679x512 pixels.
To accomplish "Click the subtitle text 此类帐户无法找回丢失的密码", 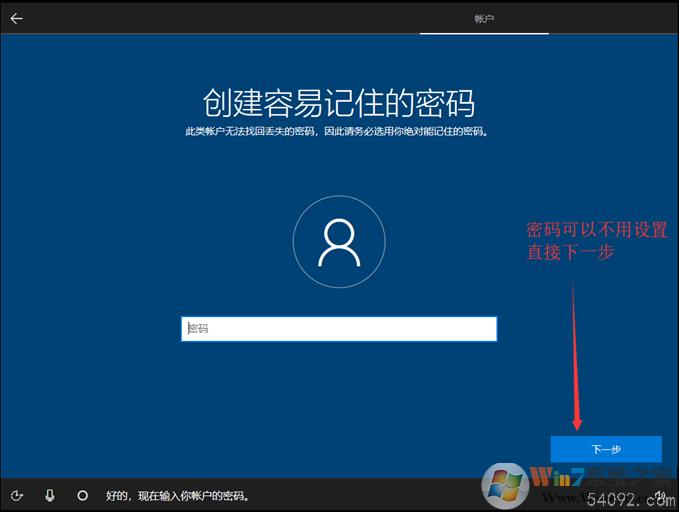I will (250, 131).
